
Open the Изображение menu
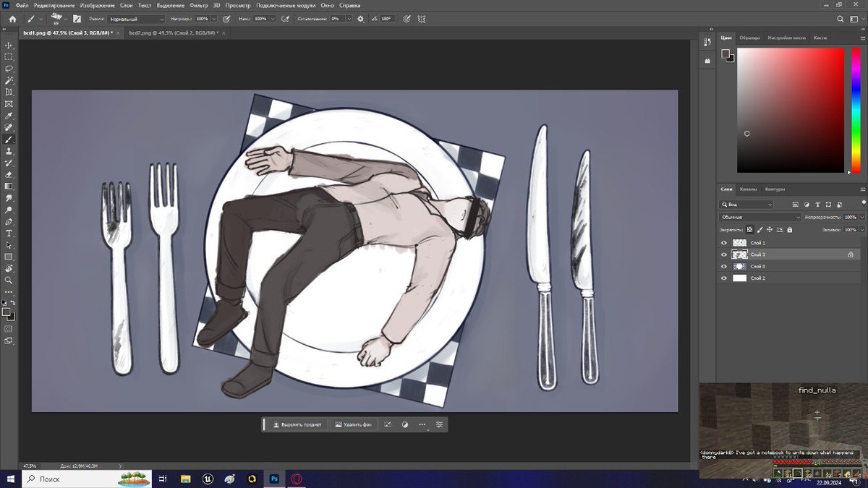click(x=98, y=5)
